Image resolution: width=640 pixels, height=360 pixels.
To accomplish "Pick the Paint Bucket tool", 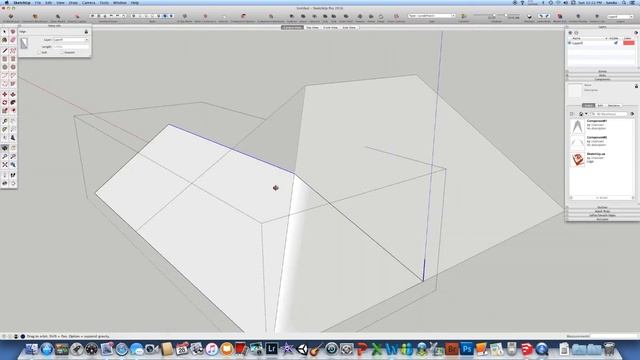I will (4, 40).
